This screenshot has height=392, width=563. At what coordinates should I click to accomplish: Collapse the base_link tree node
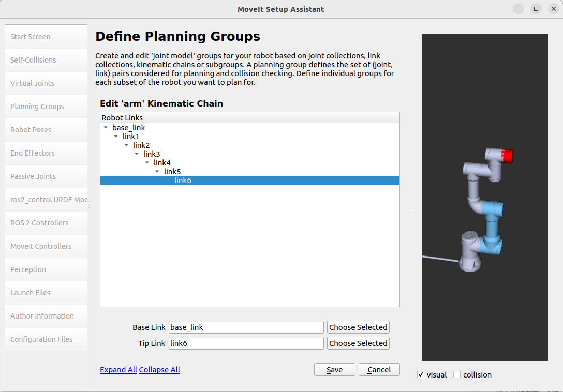(x=106, y=127)
